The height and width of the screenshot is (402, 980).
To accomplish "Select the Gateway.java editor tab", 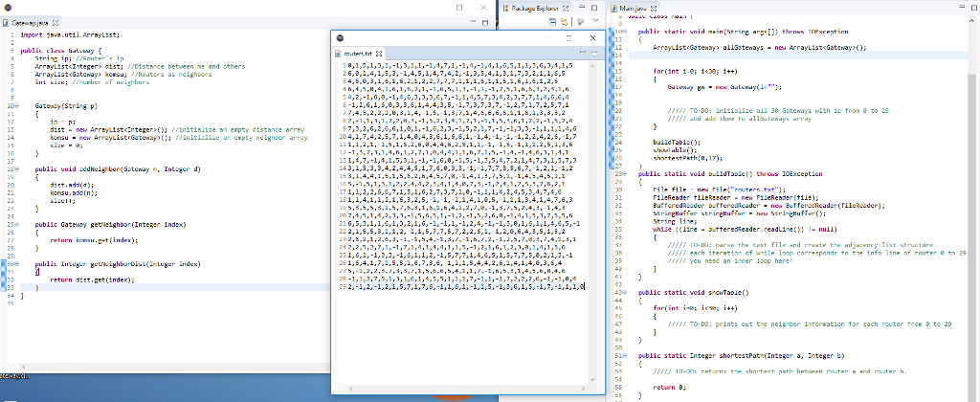I will 31,23.
